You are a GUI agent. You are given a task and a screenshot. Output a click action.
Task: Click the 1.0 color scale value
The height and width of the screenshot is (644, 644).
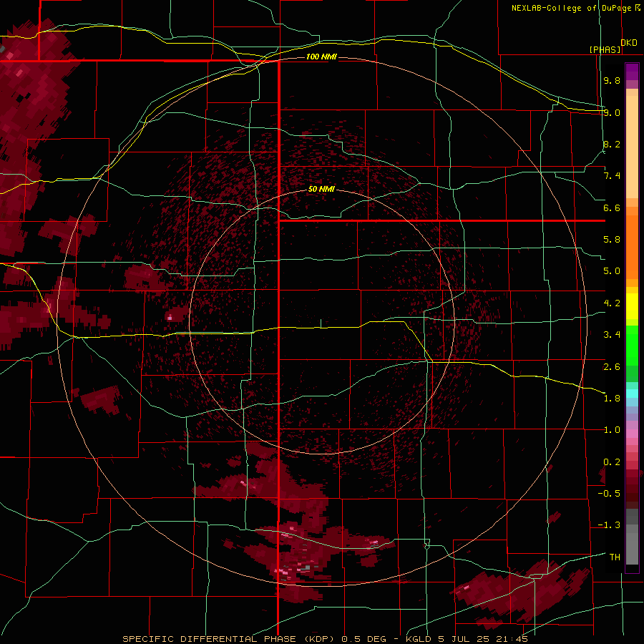coord(612,430)
